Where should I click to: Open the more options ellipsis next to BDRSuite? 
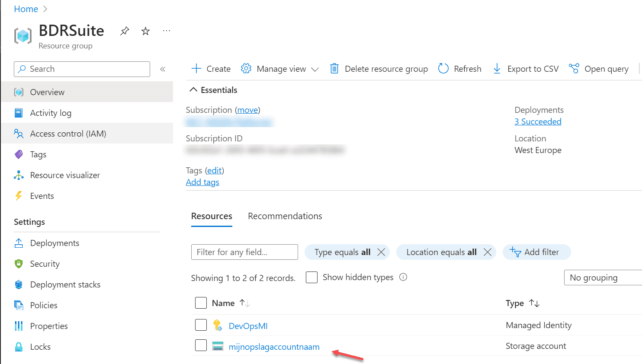click(x=167, y=31)
